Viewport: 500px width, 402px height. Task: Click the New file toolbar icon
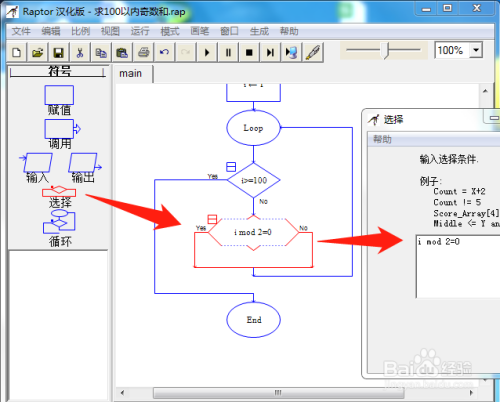coord(16,52)
